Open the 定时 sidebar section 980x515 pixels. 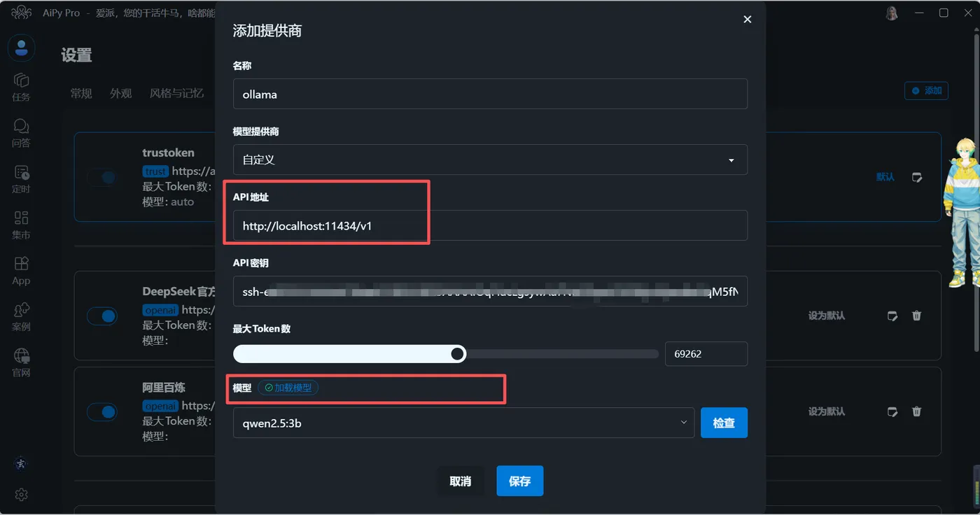[21, 179]
